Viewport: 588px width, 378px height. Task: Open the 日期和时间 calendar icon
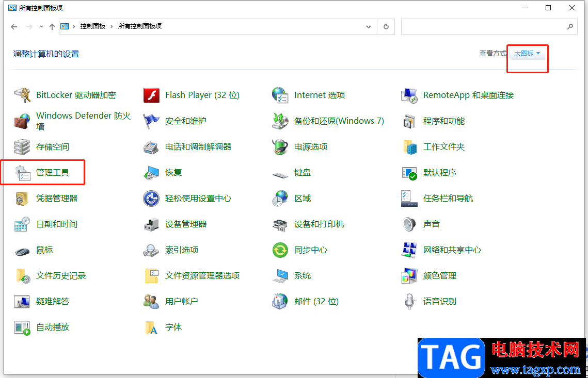tap(22, 224)
